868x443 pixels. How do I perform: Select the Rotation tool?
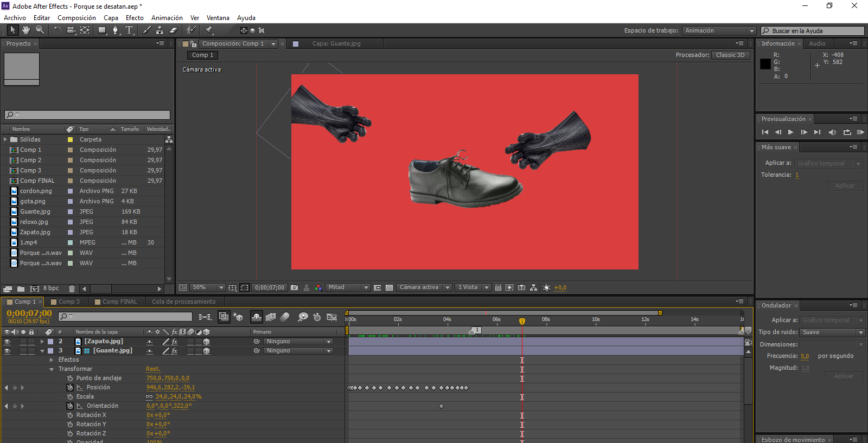pos(58,30)
